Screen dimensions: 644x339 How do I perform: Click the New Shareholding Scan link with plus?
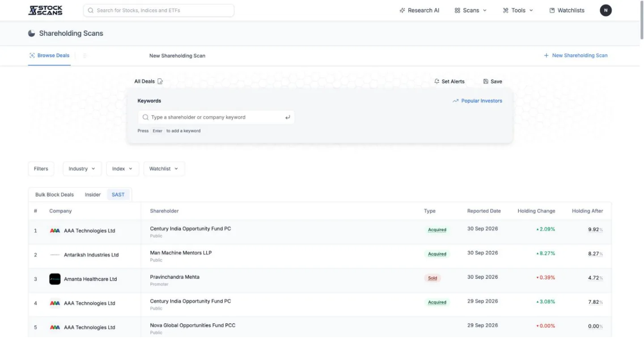tap(576, 56)
